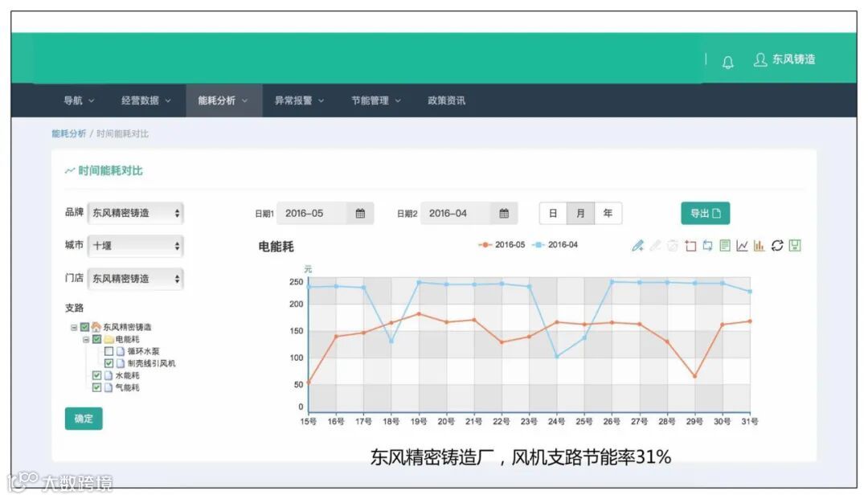868x499 pixels.
Task: Select the 年 time granularity option
Action: coord(608,214)
